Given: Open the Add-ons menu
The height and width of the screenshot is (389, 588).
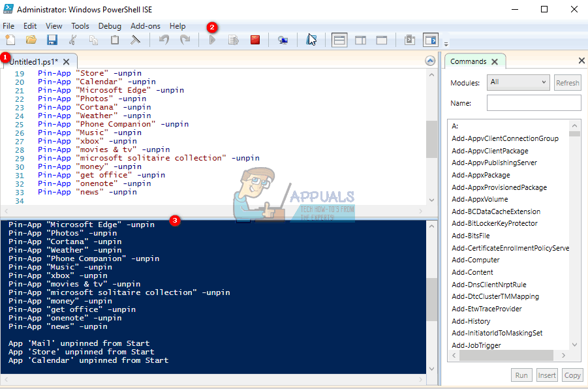Looking at the screenshot, I should coord(145,26).
